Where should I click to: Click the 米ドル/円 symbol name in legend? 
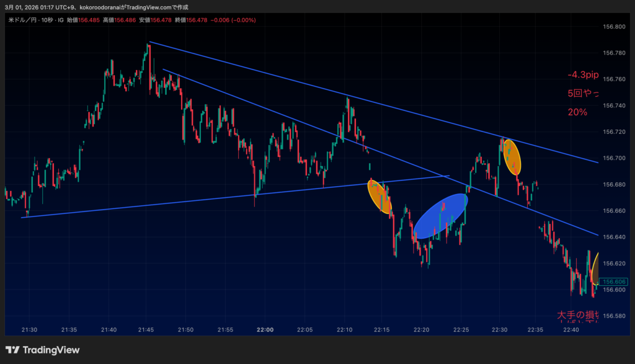(24, 20)
